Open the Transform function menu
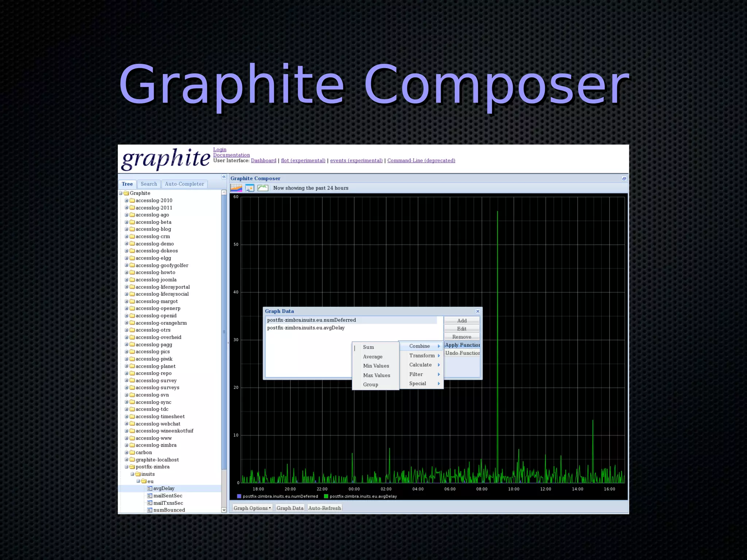 pyautogui.click(x=421, y=355)
